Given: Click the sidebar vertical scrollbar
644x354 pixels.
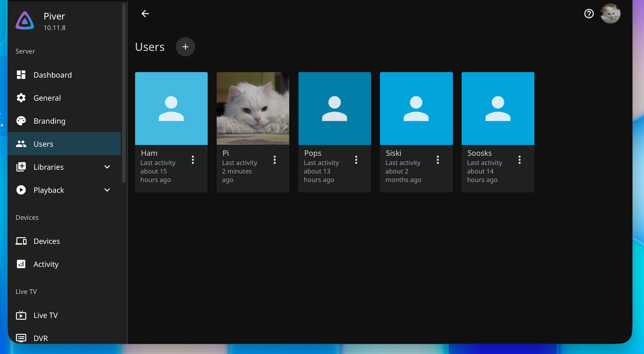Looking at the screenshot, I should 124,92.
